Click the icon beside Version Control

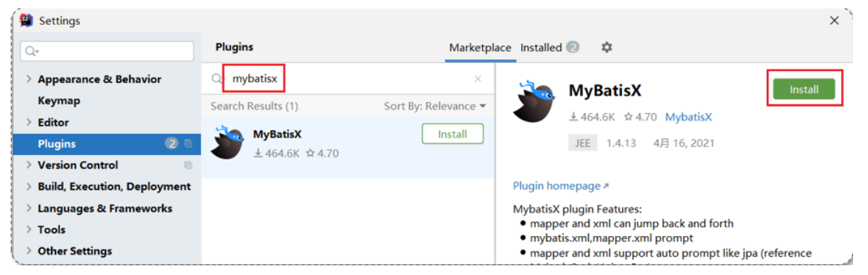click(188, 165)
